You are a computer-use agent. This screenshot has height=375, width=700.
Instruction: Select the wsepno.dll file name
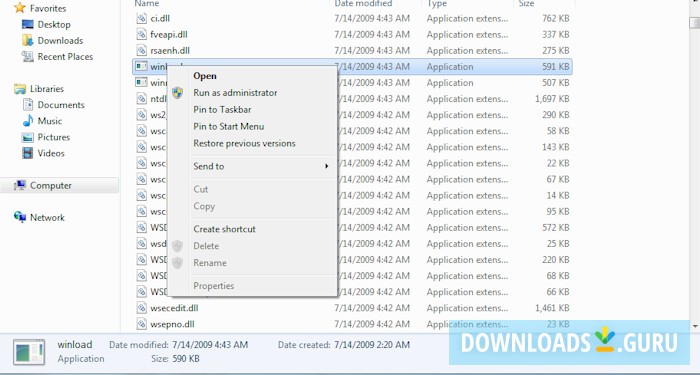point(172,324)
